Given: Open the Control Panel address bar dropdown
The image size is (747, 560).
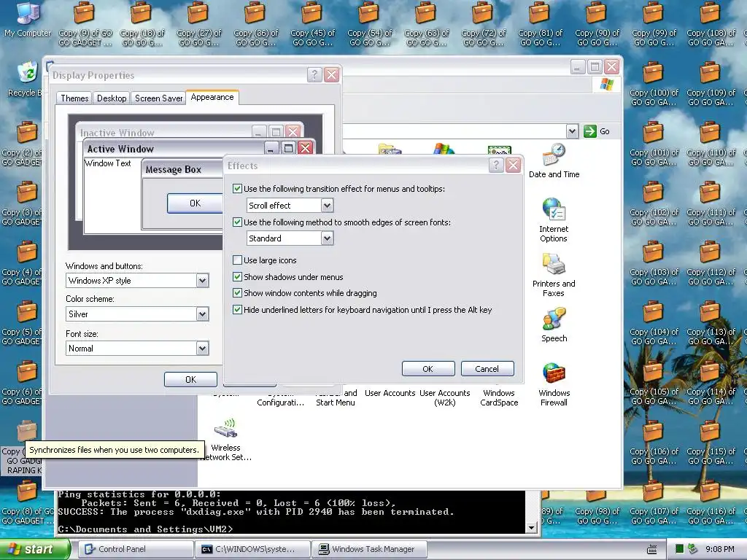Looking at the screenshot, I should click(x=572, y=131).
